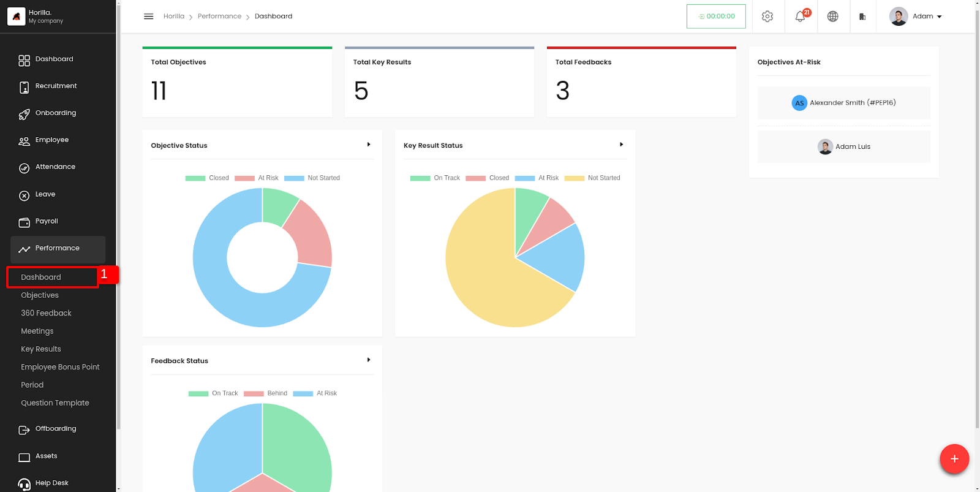Screen dimensions: 980x492
Task: Expand the Key Result Status chart arrow
Action: pyautogui.click(x=622, y=145)
